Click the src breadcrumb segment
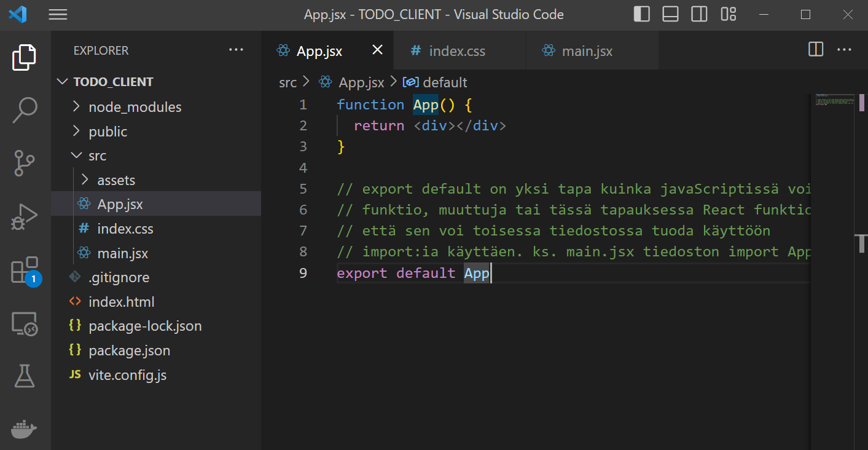This screenshot has height=450, width=868. point(287,82)
